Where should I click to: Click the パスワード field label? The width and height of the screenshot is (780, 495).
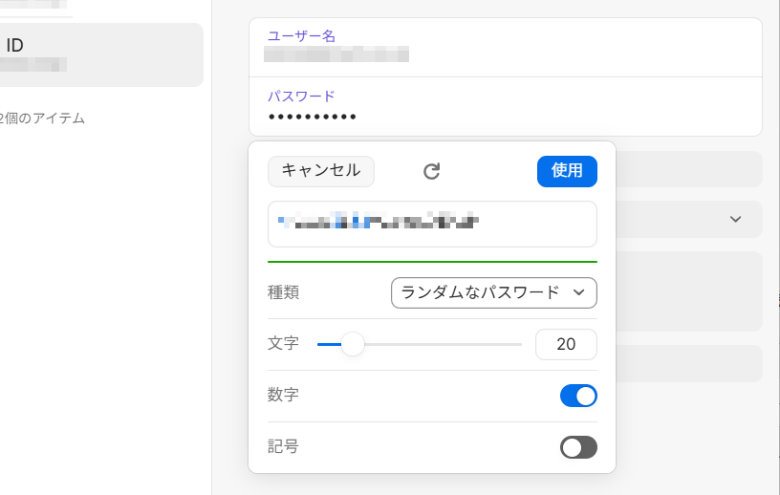[301, 96]
